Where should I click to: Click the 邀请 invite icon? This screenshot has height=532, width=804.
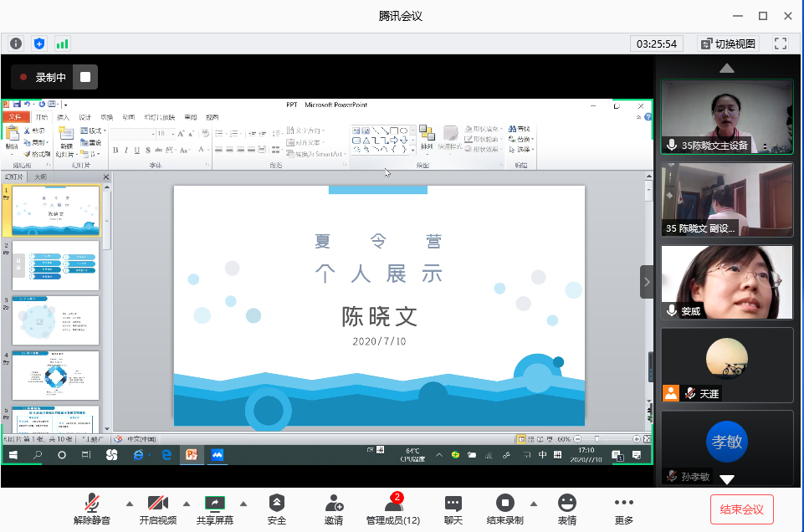[333, 509]
